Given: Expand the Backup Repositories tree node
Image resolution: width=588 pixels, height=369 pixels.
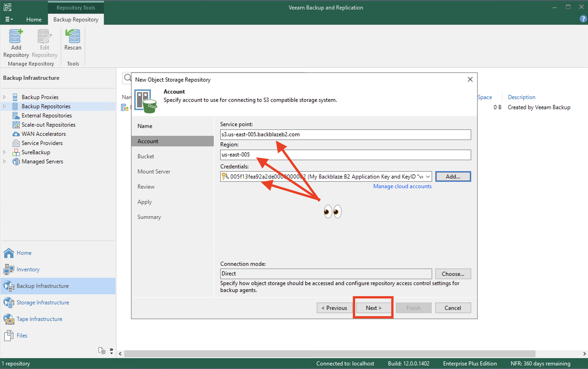Looking at the screenshot, I should pyautogui.click(x=4, y=106).
